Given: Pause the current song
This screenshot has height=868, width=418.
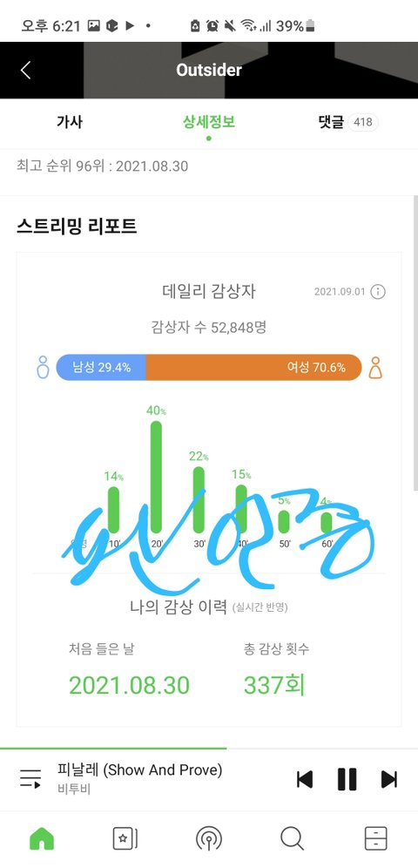Looking at the screenshot, I should [x=347, y=779].
